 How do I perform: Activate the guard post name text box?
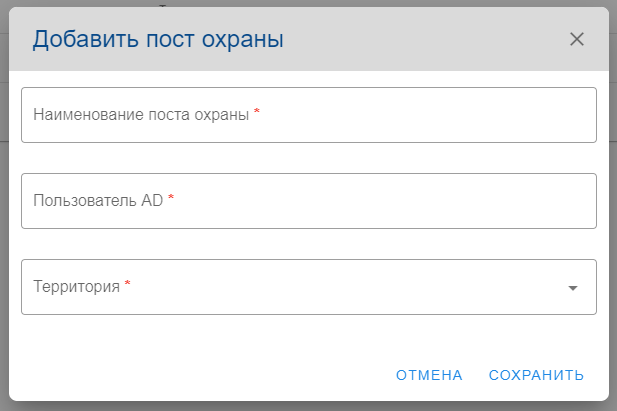click(x=308, y=115)
